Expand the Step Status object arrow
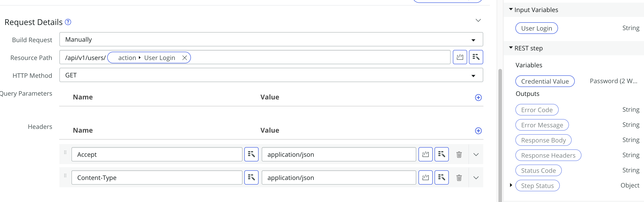644x202 pixels. (511, 185)
